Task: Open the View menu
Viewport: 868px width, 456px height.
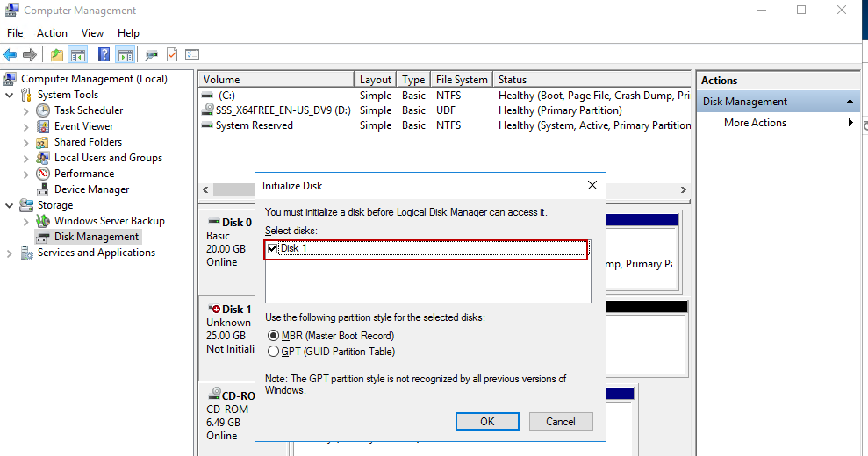Action: click(x=92, y=33)
